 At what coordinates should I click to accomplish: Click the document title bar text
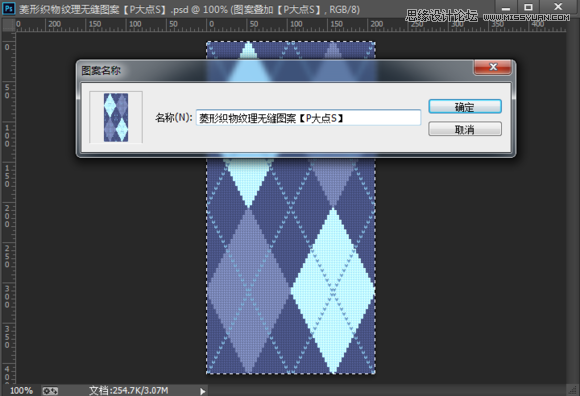coord(189,9)
